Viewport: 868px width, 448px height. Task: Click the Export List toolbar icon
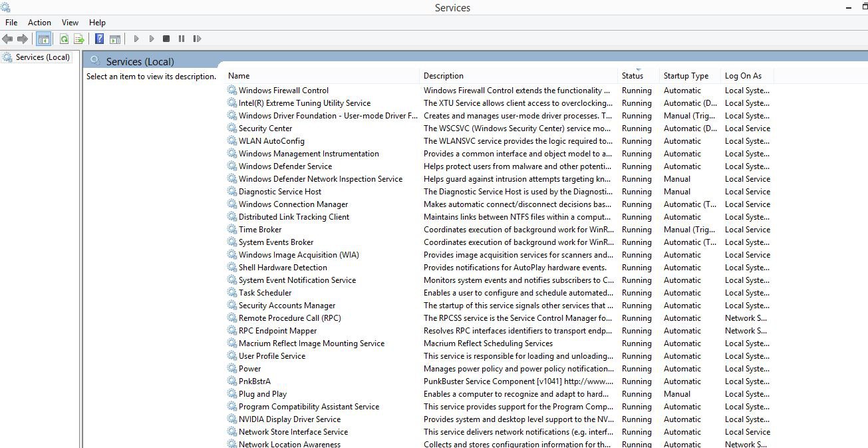tap(79, 39)
